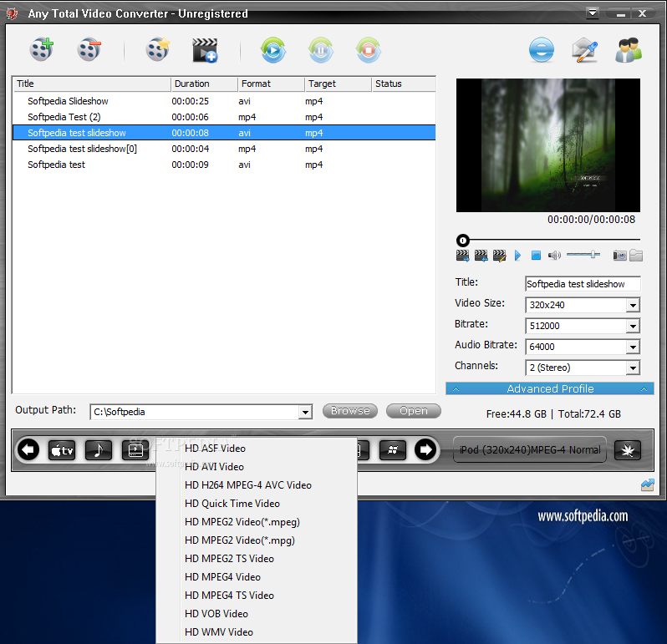The width and height of the screenshot is (667, 644).
Task: Choose HD Quick Time Video from menu
Action: tap(257, 504)
